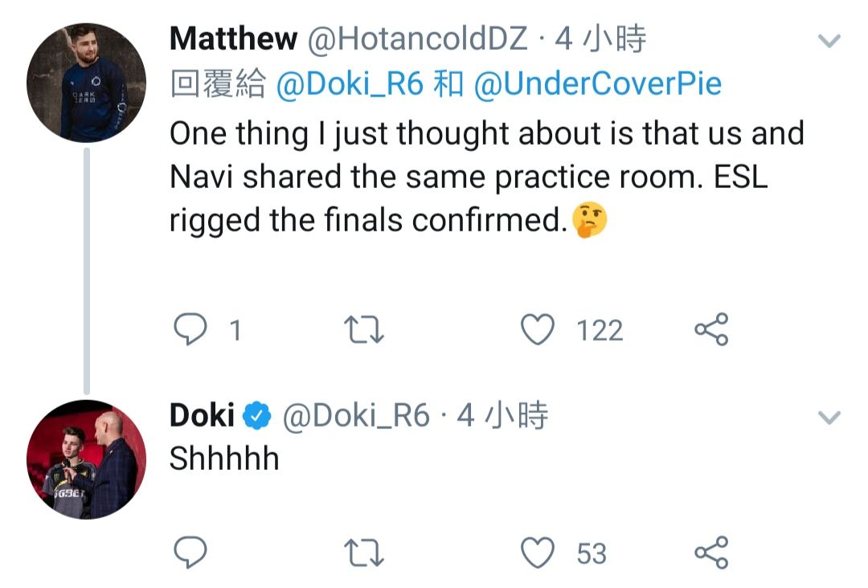Open Matthew's display name profile
The height and width of the screenshot is (588, 868).
coord(233,39)
